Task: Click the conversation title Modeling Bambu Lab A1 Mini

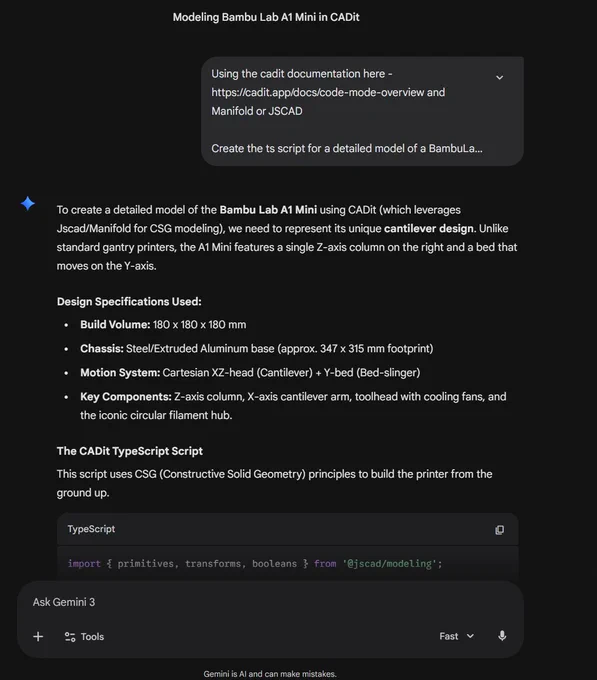Action: (266, 17)
